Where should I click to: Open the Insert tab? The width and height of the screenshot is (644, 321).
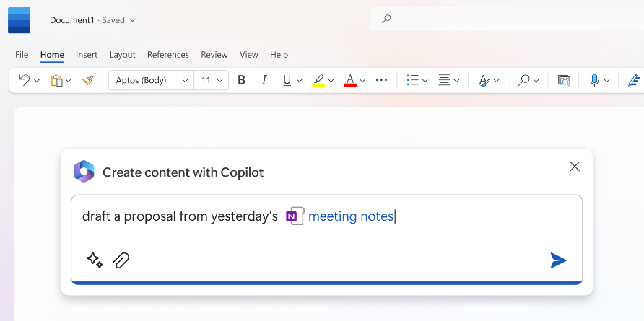(x=87, y=55)
